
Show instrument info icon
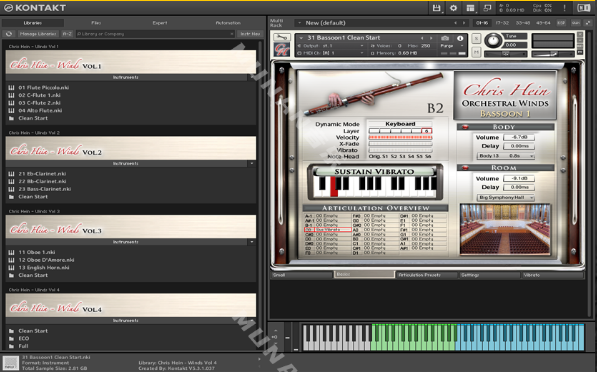click(460, 38)
